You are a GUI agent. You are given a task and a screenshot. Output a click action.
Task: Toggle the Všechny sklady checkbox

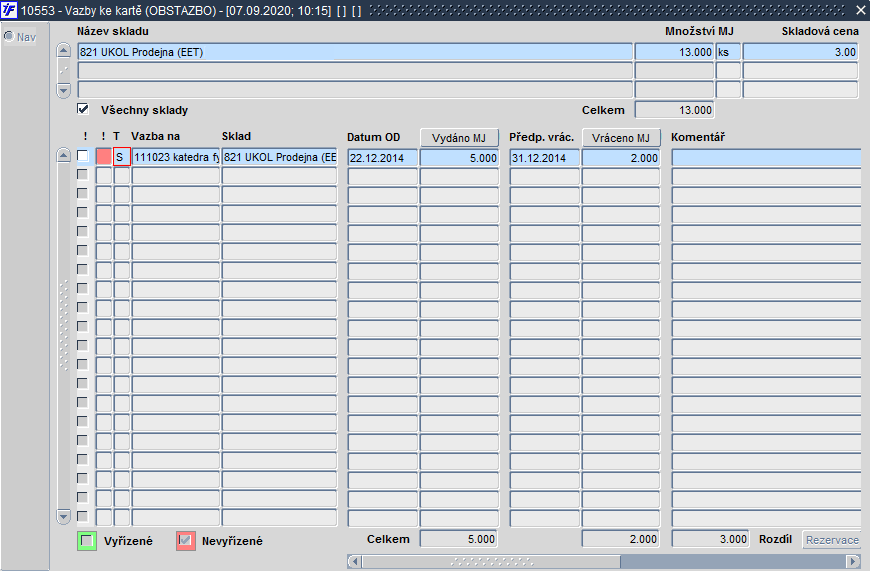tap(83, 109)
